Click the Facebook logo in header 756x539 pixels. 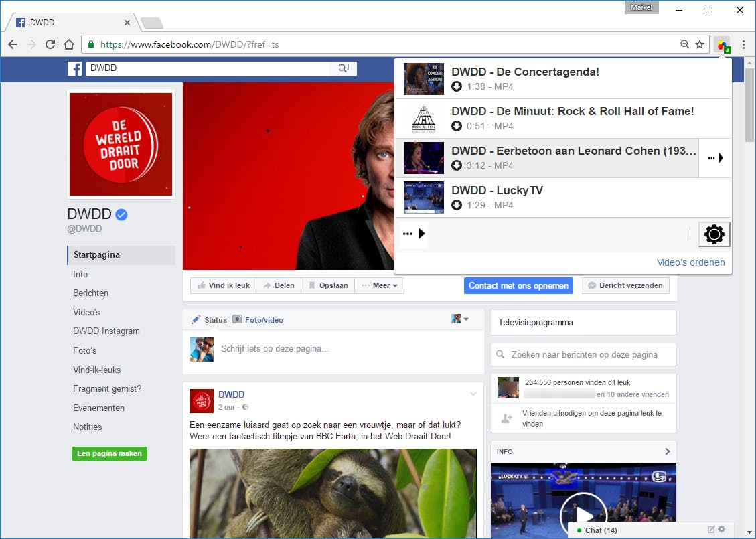(x=75, y=69)
